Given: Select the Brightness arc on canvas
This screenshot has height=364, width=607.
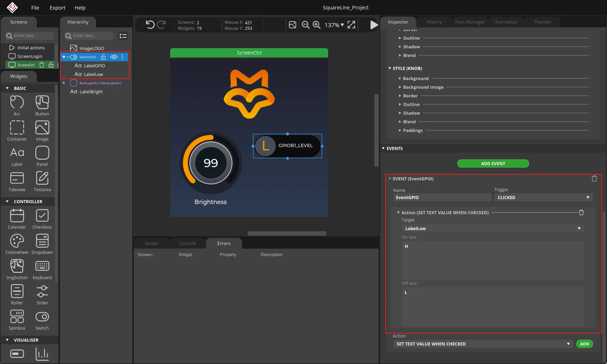Looking at the screenshot, I should [x=211, y=163].
